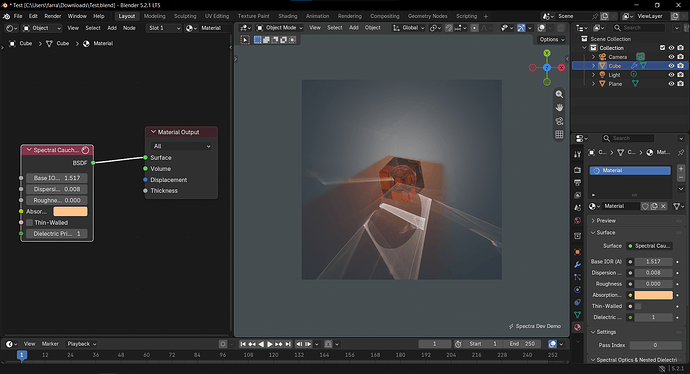Open the World properties tab
The width and height of the screenshot is (690, 374).
(x=577, y=220)
